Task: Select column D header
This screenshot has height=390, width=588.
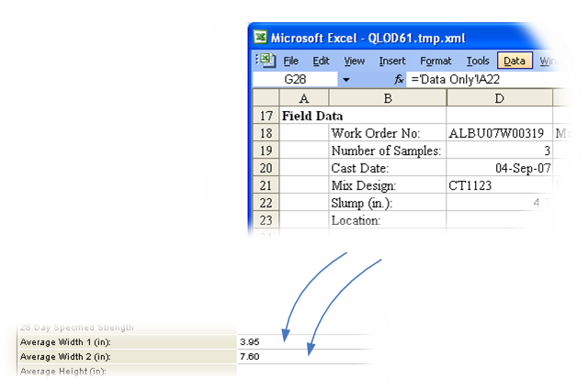Action: pyautogui.click(x=499, y=98)
